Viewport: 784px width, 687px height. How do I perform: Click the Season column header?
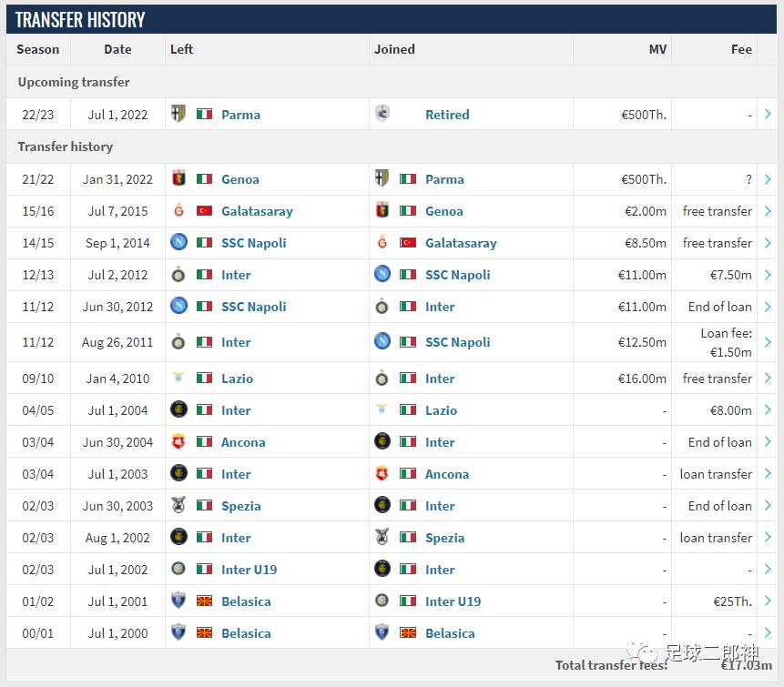click(37, 49)
